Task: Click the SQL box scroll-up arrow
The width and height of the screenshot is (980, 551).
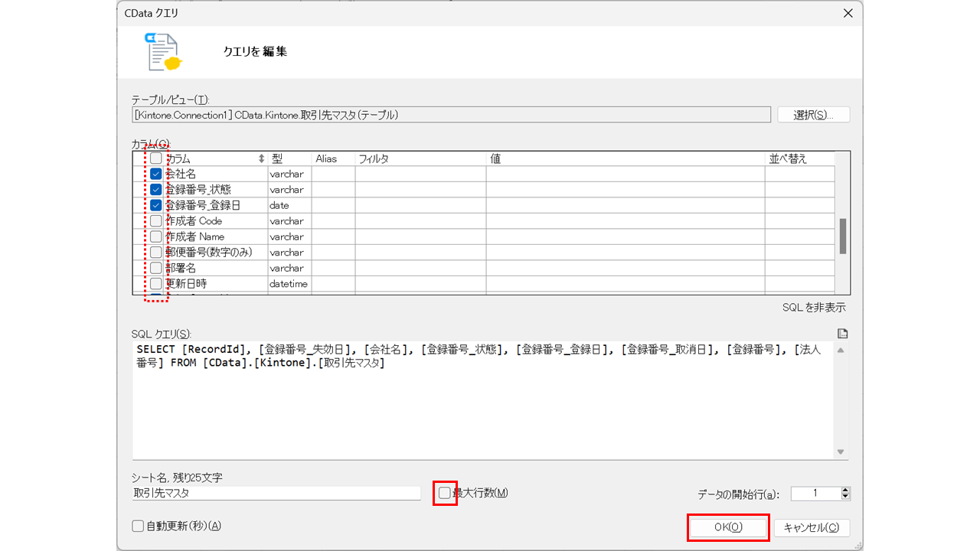Action: pos(841,350)
